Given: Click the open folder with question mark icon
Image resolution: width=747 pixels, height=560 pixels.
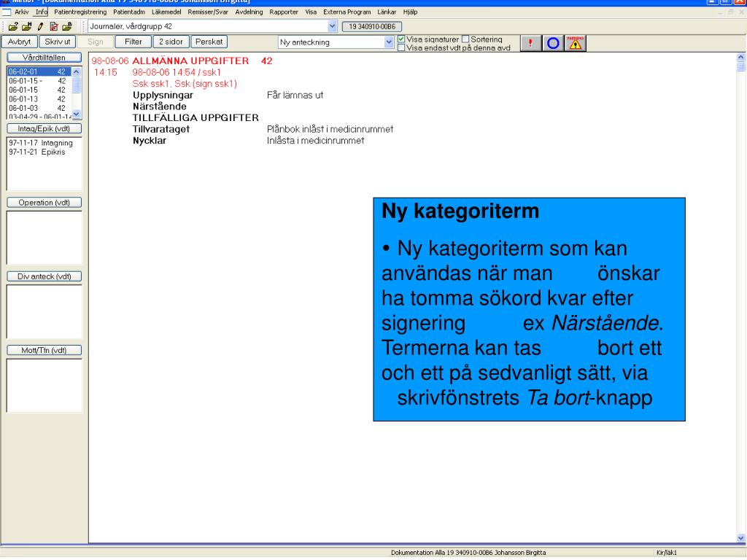Looking at the screenshot, I should 13,27.
